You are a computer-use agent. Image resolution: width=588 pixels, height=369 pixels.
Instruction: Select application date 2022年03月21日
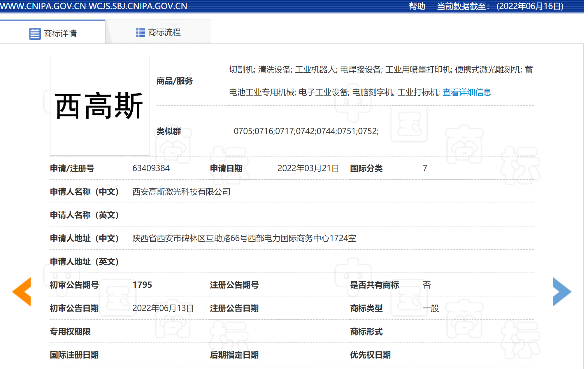[x=308, y=168]
